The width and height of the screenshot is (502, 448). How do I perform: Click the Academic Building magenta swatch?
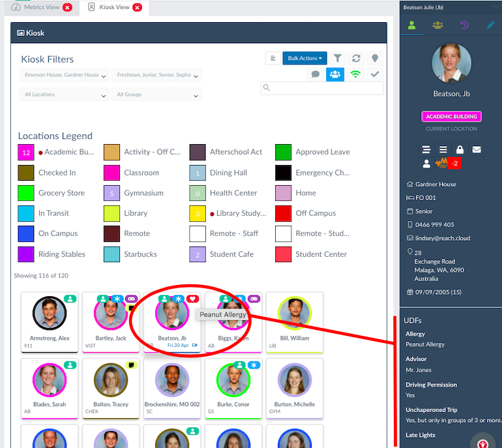pyautogui.click(x=26, y=152)
